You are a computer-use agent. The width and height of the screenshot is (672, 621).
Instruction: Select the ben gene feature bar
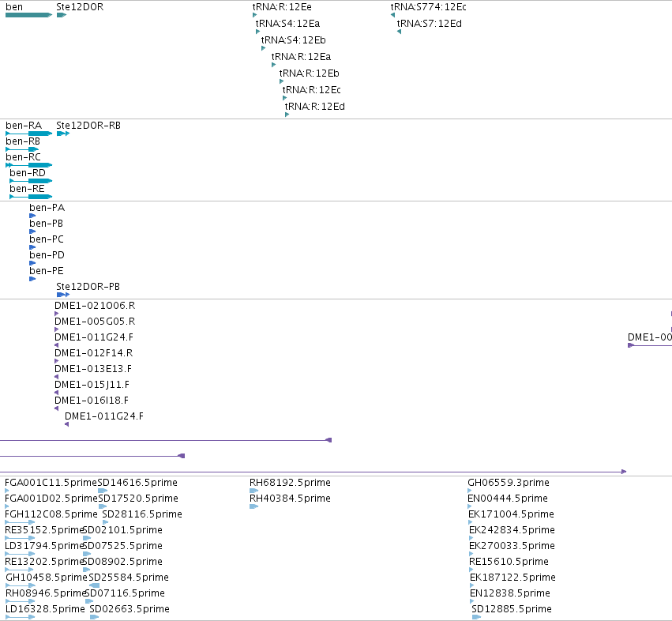(28, 15)
